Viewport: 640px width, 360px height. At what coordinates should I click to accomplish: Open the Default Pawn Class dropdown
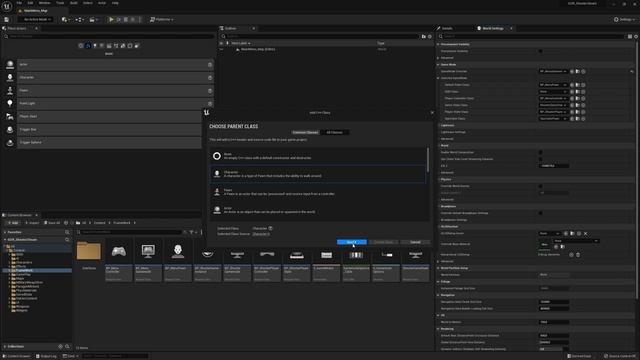pos(553,85)
